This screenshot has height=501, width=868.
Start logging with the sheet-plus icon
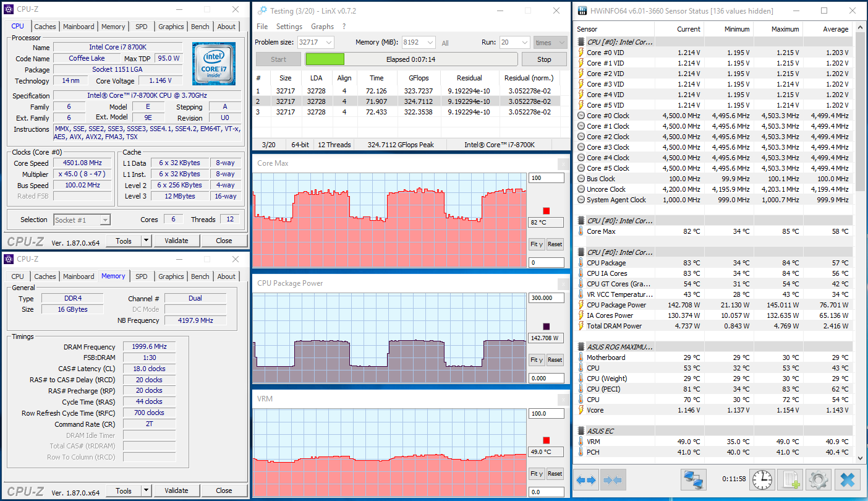pos(789,479)
